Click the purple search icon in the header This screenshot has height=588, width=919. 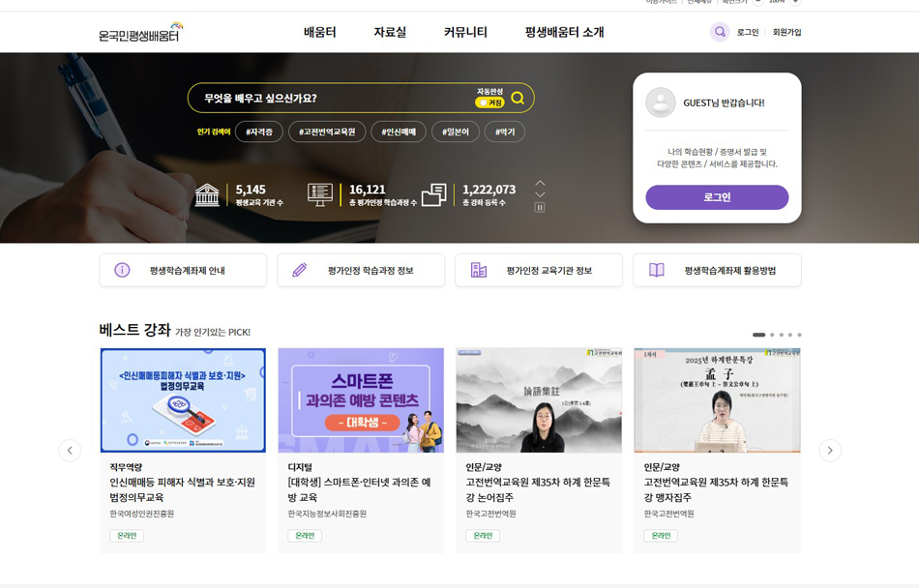click(x=720, y=32)
